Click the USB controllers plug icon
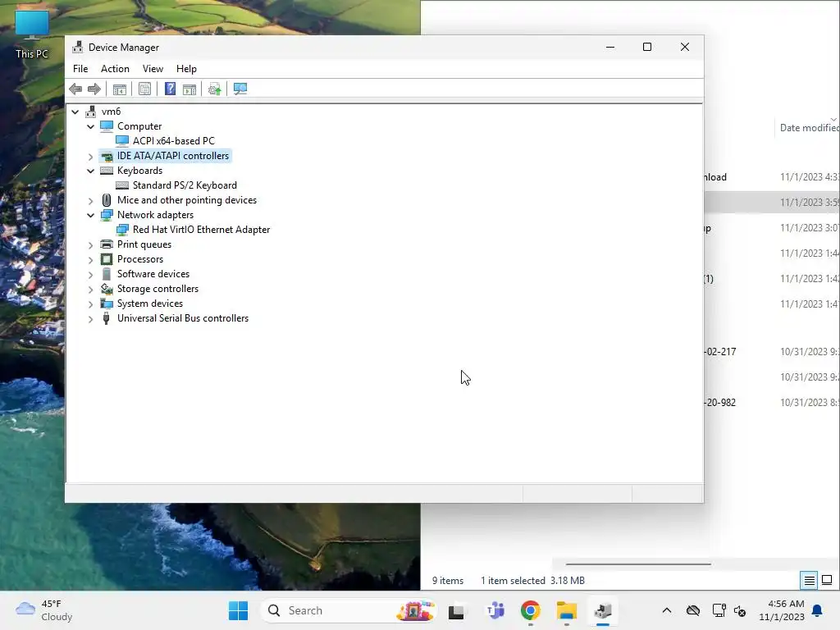This screenshot has width=840, height=630. [106, 318]
